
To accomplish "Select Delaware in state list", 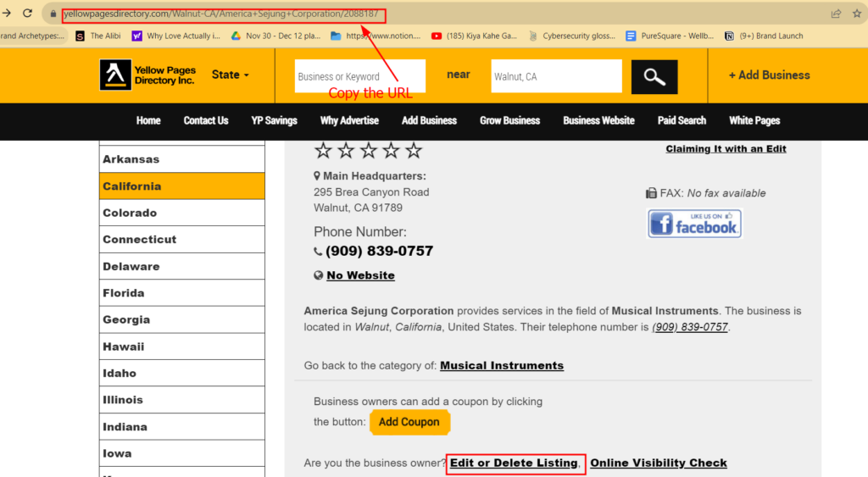I will pos(182,266).
